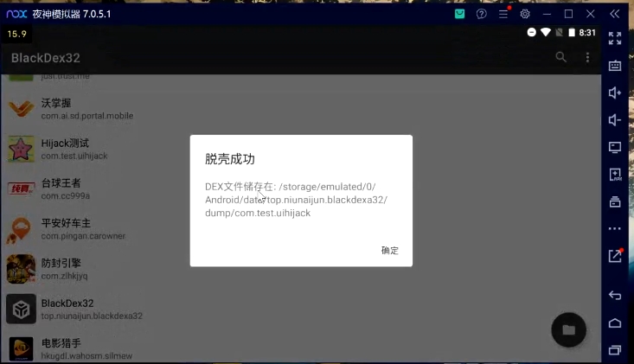Maximize the Nox emulator window
634x364 pixels.
(x=568, y=14)
